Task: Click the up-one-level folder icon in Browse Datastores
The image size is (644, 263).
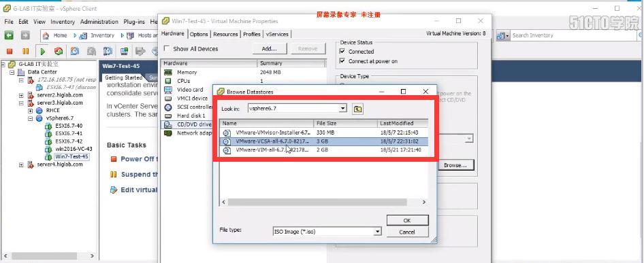Action: pos(357,109)
